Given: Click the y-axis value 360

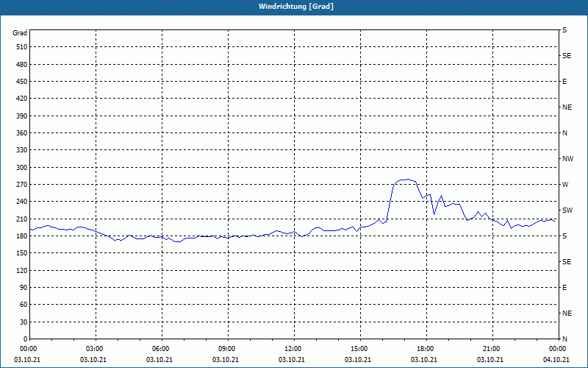Looking at the screenshot, I should (x=22, y=133).
